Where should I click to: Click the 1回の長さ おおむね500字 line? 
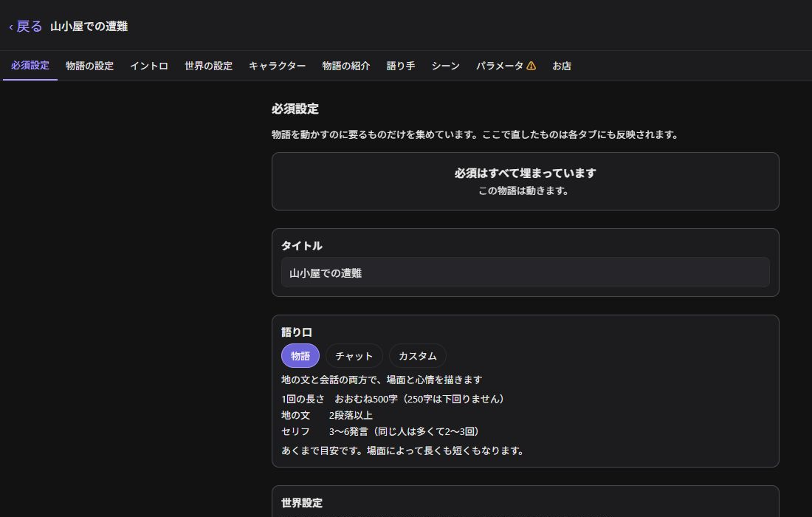point(393,399)
